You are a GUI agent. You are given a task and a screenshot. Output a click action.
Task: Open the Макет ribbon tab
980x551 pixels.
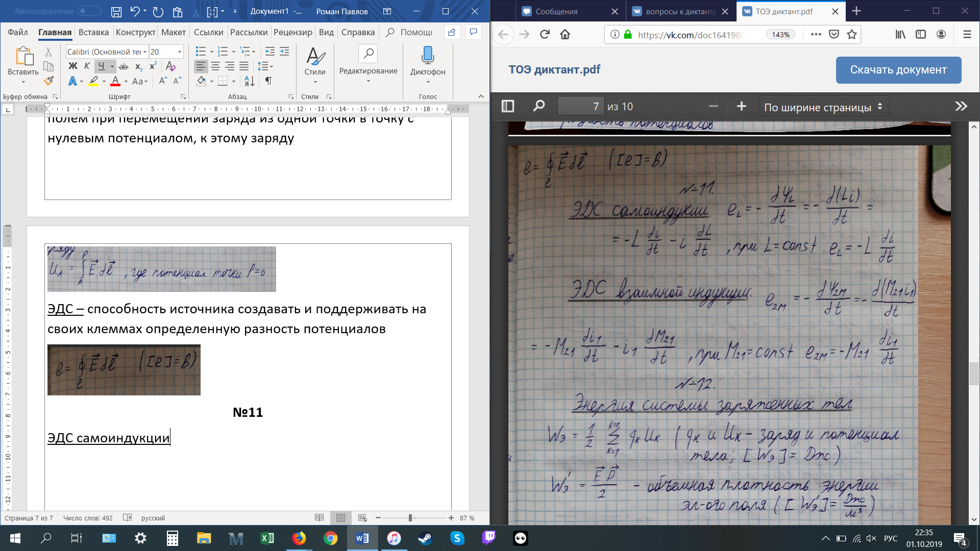click(x=174, y=32)
